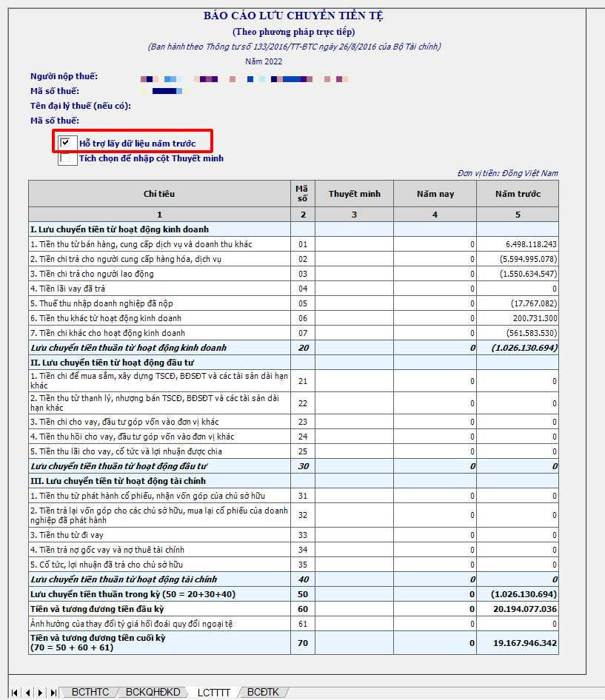This screenshot has width=605, height=700.
Task: Go to next sheet navigation arrow
Action: click(40, 693)
